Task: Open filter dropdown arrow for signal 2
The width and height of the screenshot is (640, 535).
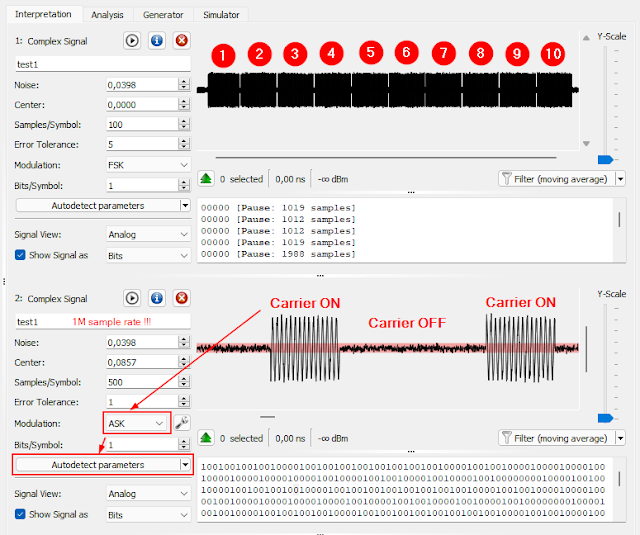Action: 620,438
